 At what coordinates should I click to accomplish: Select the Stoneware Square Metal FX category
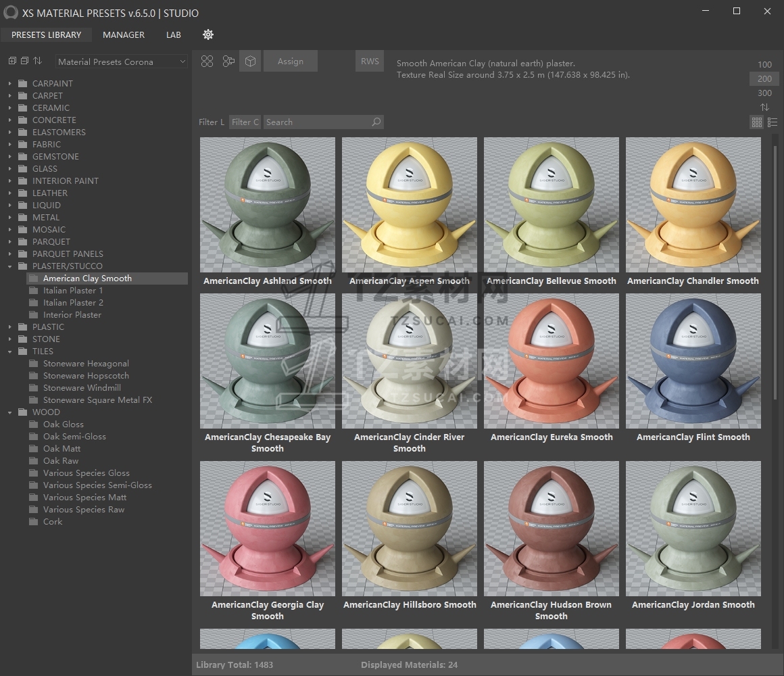point(97,400)
